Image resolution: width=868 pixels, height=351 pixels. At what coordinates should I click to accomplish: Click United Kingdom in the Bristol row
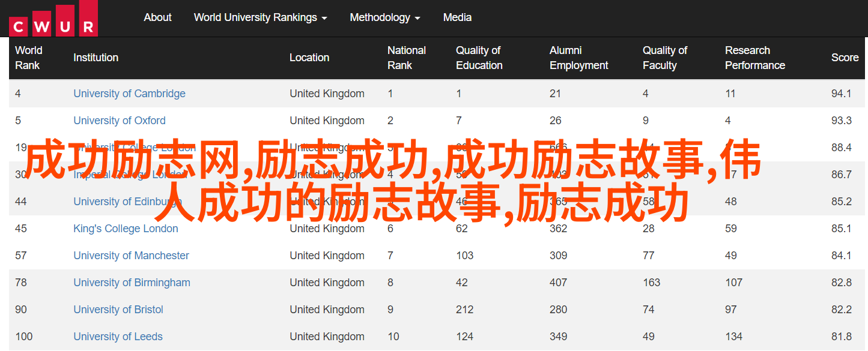click(x=327, y=310)
